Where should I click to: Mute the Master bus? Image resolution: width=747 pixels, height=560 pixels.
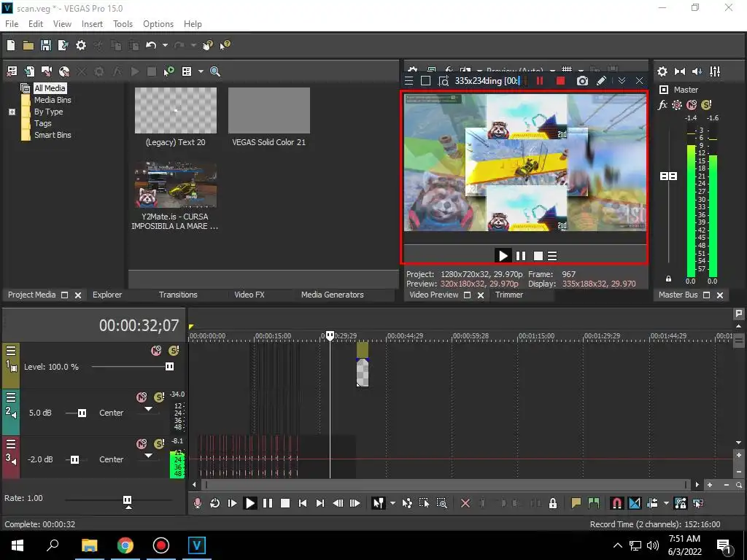click(x=692, y=105)
